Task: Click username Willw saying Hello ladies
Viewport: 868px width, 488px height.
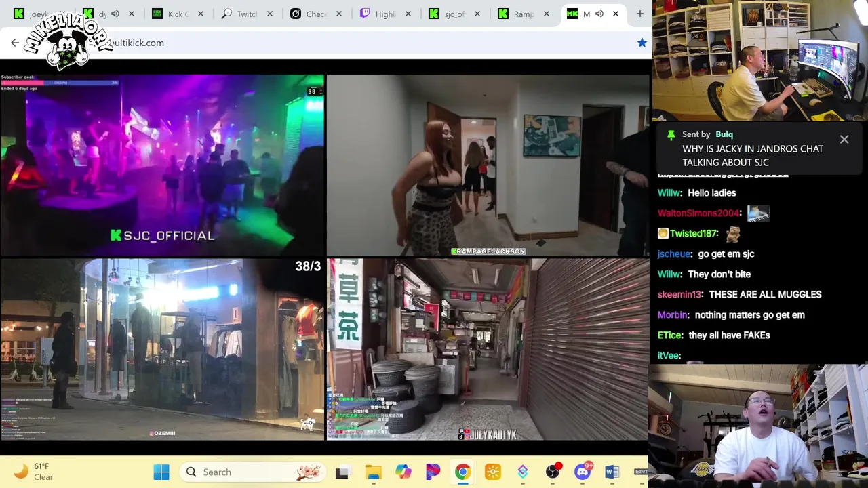Action: coord(669,193)
